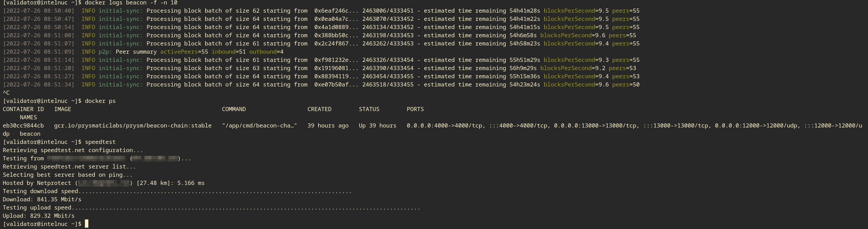Click the NAMES column header
The image size is (868, 229).
pos(28,118)
